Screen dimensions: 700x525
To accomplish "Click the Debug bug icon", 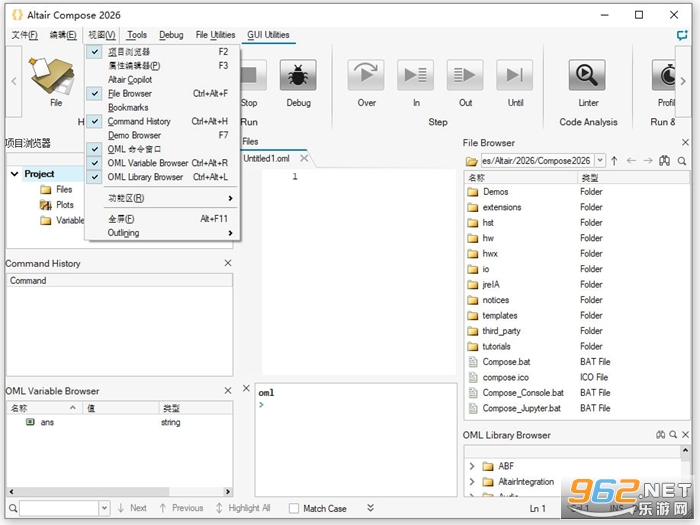I will pyautogui.click(x=298, y=75).
